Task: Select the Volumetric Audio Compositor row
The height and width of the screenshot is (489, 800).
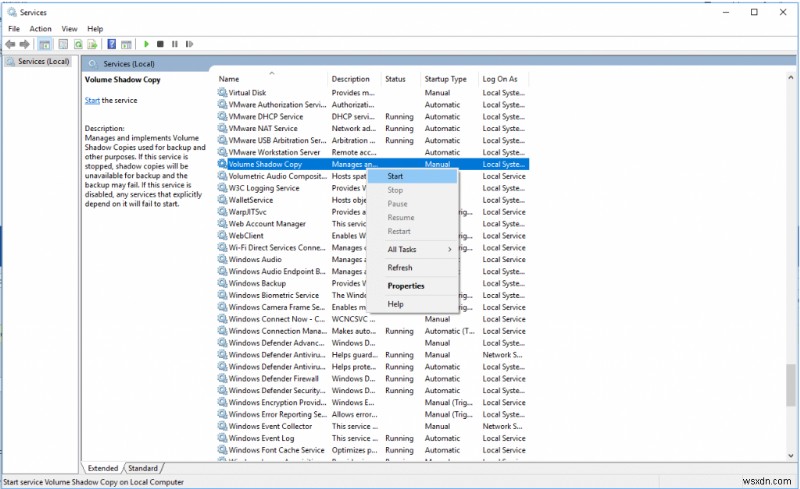Action: coord(372,176)
